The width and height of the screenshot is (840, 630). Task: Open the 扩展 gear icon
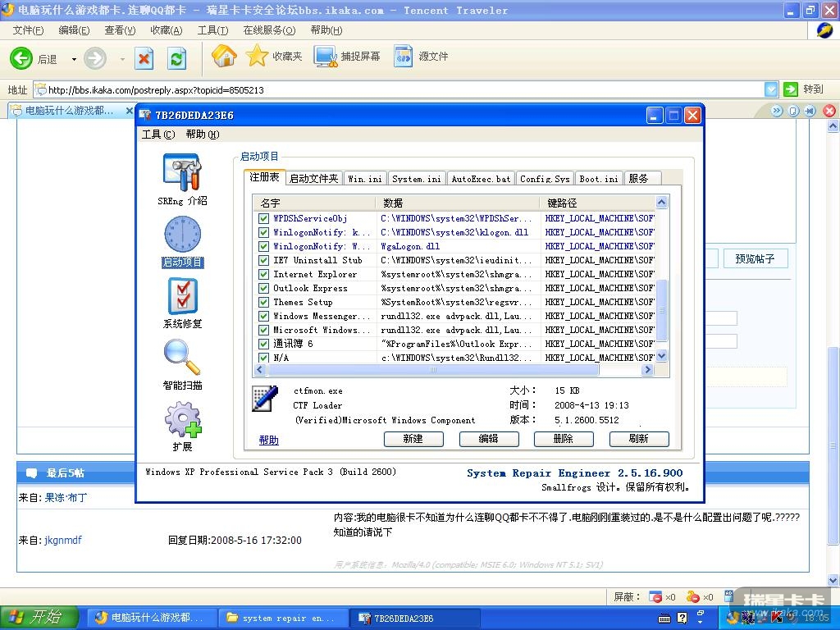tap(182, 420)
